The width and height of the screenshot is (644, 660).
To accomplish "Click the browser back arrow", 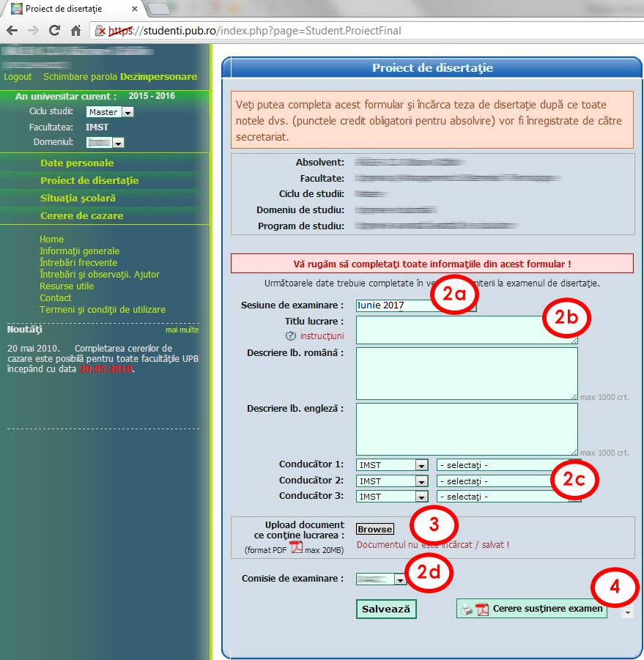I will pyautogui.click(x=12, y=31).
